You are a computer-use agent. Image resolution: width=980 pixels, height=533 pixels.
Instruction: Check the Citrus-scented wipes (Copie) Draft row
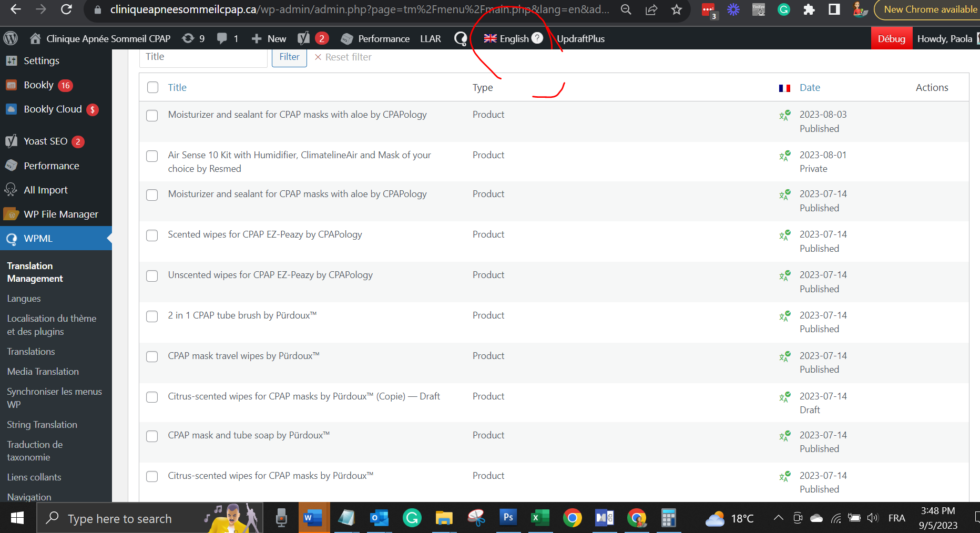pos(152,397)
